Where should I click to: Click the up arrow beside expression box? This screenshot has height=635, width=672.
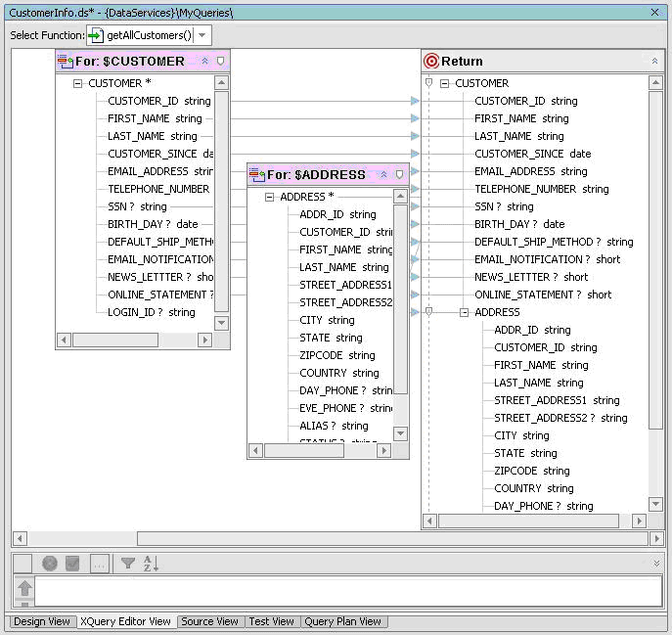[x=24, y=588]
